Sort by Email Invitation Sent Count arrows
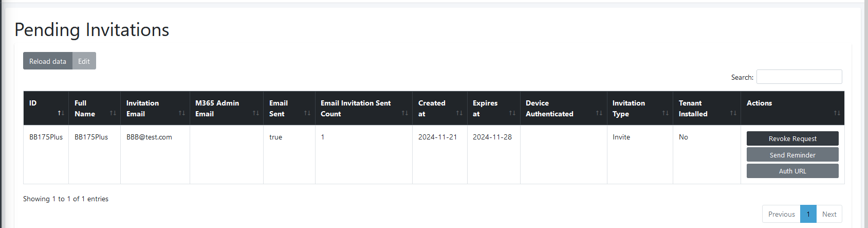Image resolution: width=868 pixels, height=228 pixels. [404, 113]
